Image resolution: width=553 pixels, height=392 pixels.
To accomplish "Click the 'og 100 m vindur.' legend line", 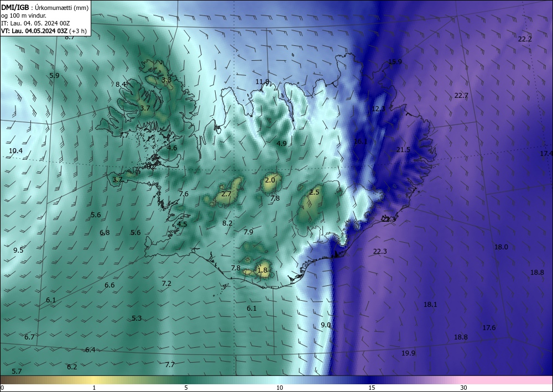I will coord(24,15).
